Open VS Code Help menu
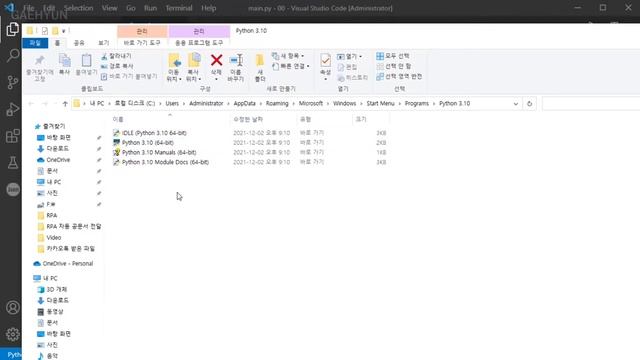 click(x=208, y=8)
